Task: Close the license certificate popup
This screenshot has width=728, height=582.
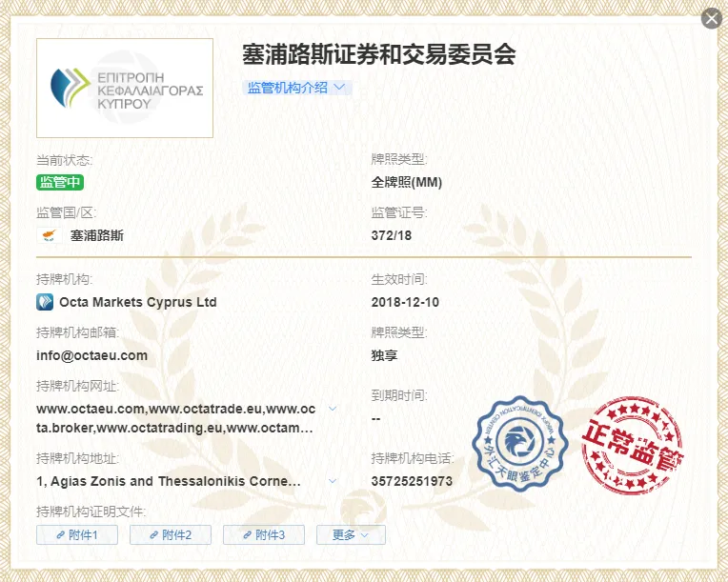Action: click(711, 18)
